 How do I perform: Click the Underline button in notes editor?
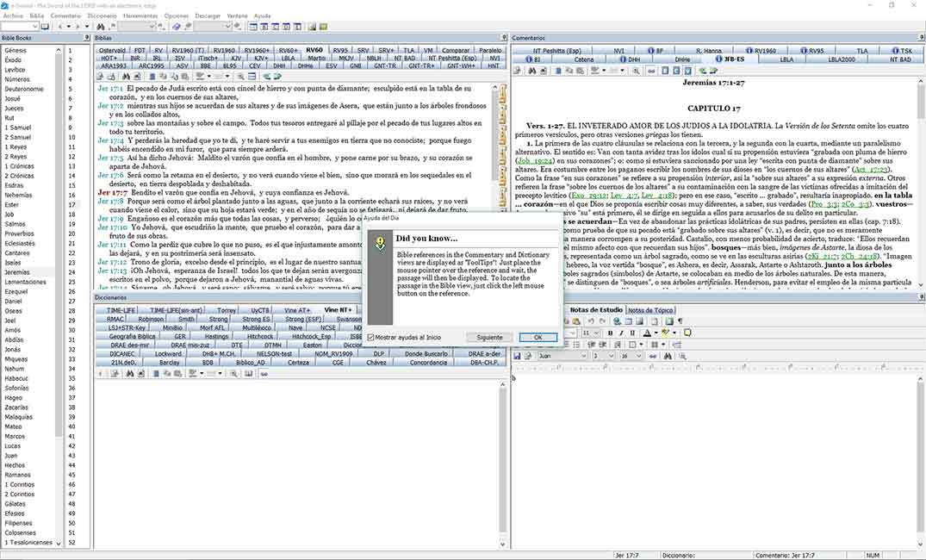(x=632, y=333)
